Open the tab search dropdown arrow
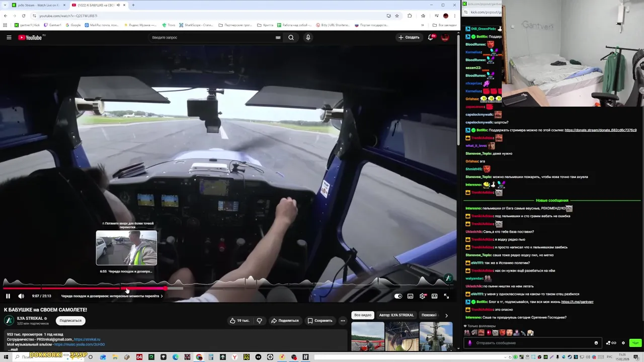 [x=5, y=5]
